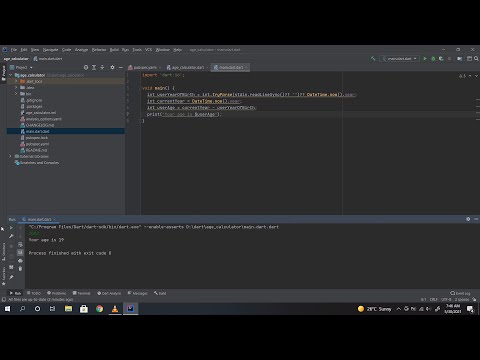Expand the bin folder

pyautogui.click(x=16, y=94)
